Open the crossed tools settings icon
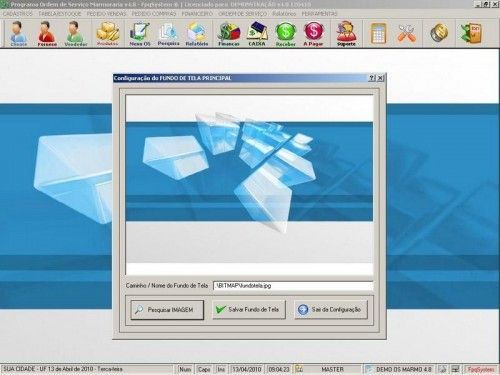500x375 pixels. 406,33
